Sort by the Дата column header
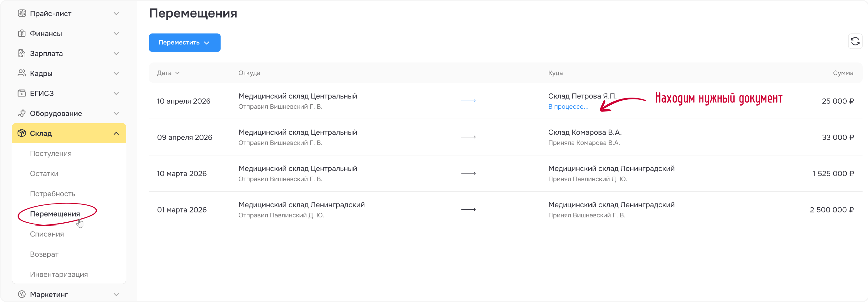Screen dimensions: 868x302 point(168,73)
